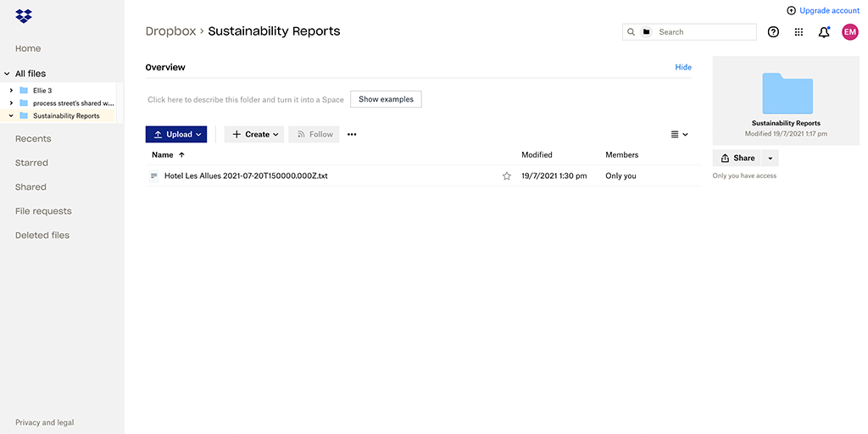The width and height of the screenshot is (868, 434).
Task: Open Deleted files in the sidebar
Action: [42, 236]
